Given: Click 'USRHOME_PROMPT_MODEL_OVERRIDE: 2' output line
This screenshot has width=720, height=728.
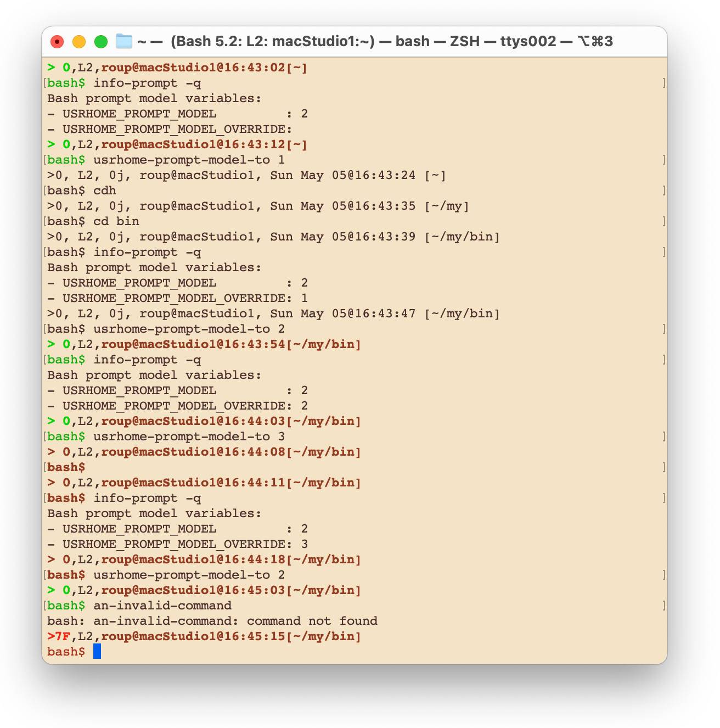Looking at the screenshot, I should [x=177, y=406].
